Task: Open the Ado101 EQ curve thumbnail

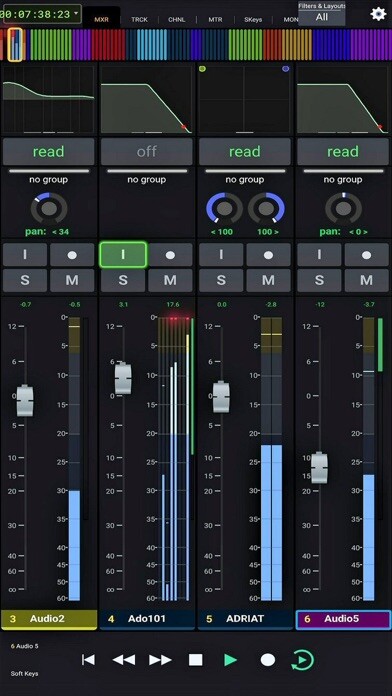Action: point(147,99)
